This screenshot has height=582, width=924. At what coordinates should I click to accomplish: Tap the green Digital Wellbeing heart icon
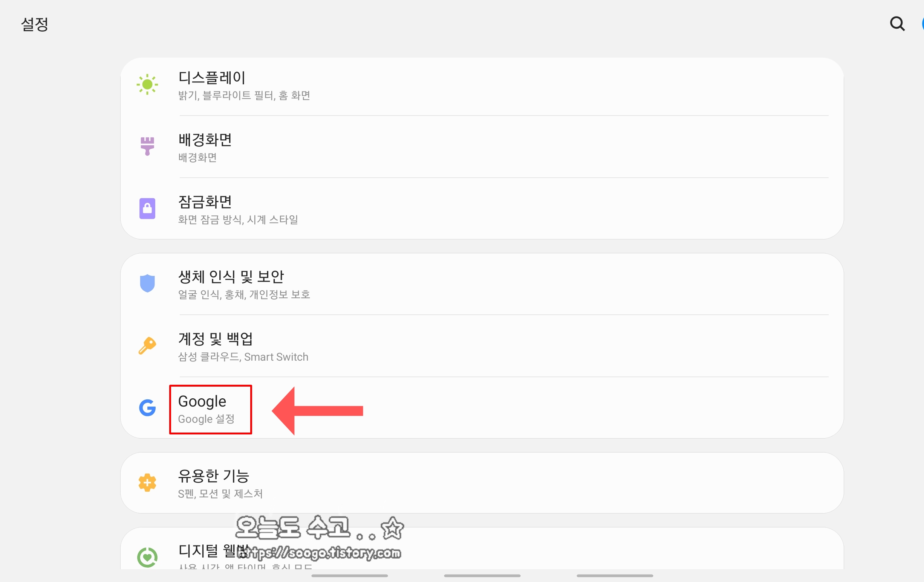(147, 557)
